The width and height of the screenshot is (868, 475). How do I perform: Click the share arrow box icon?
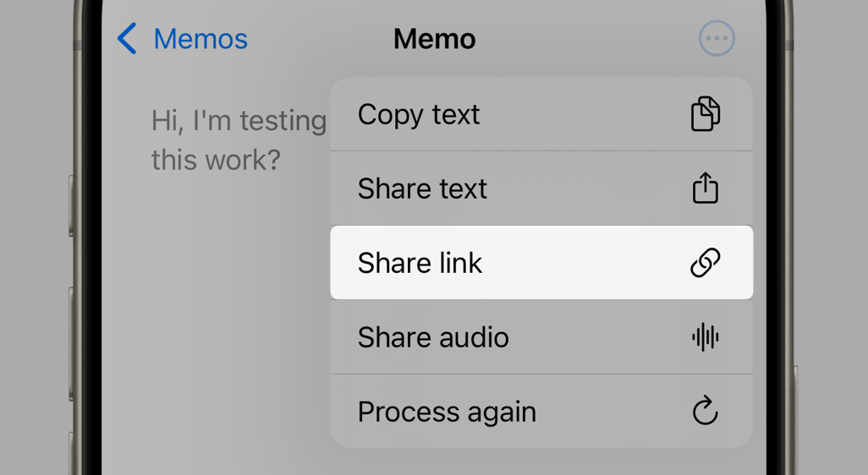[705, 188]
